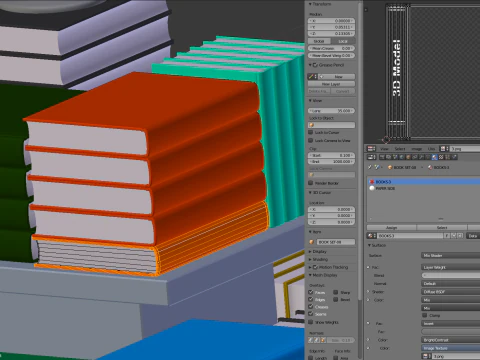Collapse the Transform panel
Image resolution: width=480 pixels, height=360 pixels.
[310, 4]
